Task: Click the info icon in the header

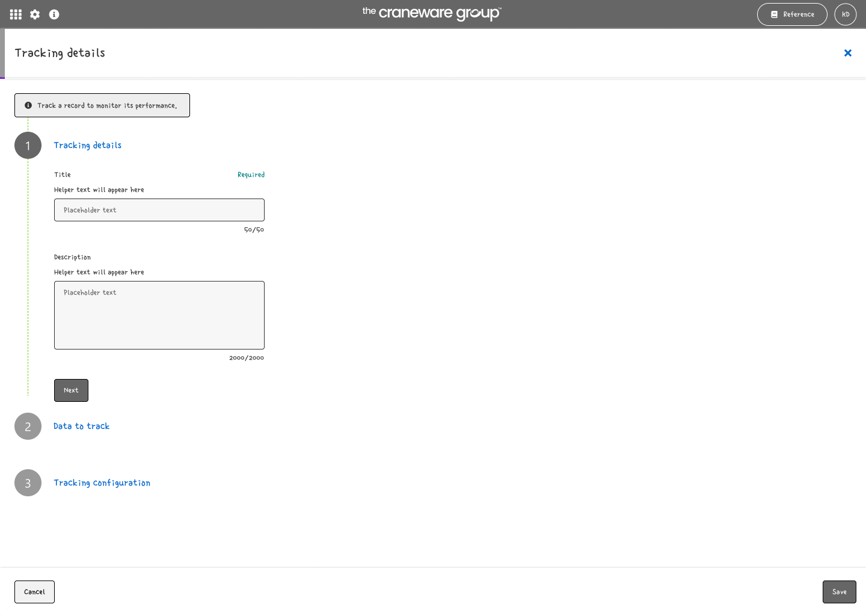Action: 54,14
